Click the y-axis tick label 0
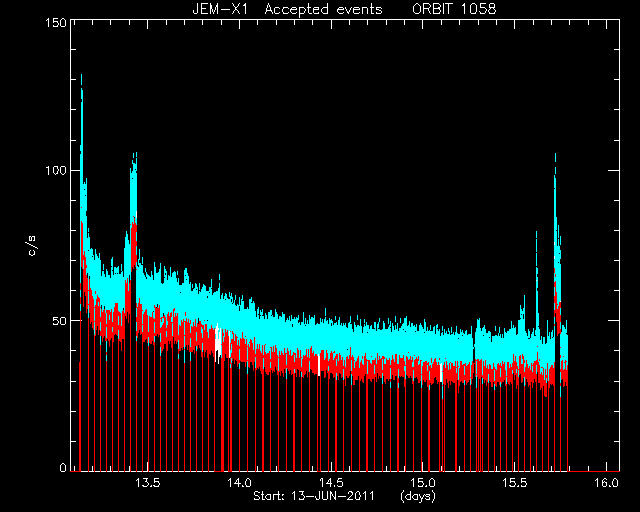Image resolution: width=640 pixels, height=512 pixels. [x=63, y=467]
